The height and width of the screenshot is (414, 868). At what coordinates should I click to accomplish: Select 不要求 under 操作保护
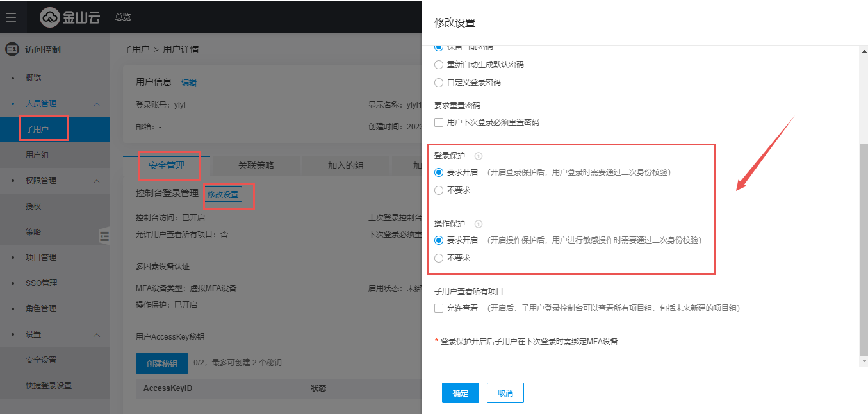[439, 258]
